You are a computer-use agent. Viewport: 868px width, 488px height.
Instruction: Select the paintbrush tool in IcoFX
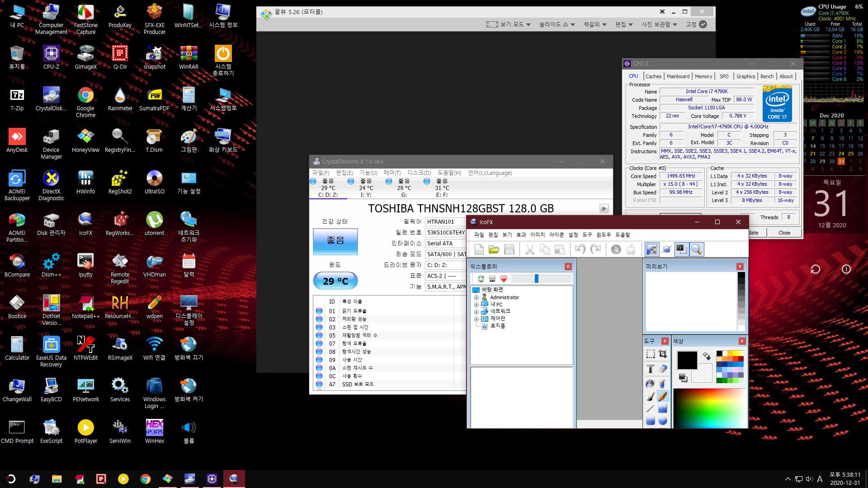[x=650, y=396]
